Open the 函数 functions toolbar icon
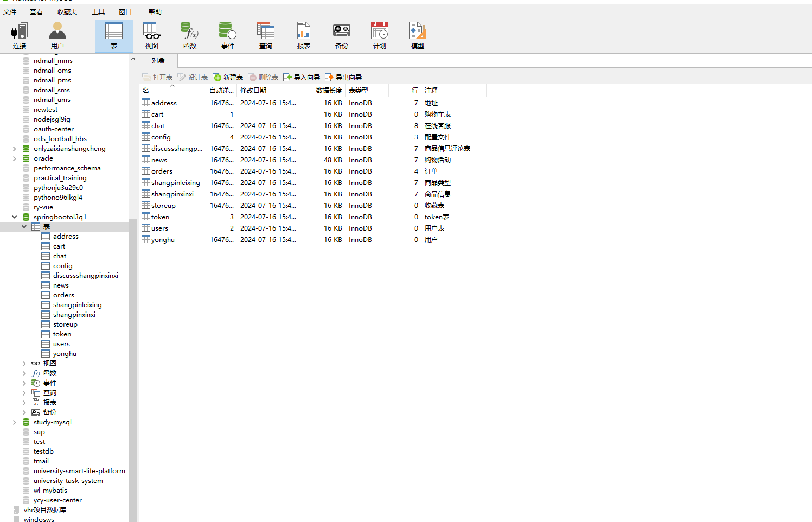 click(x=190, y=36)
